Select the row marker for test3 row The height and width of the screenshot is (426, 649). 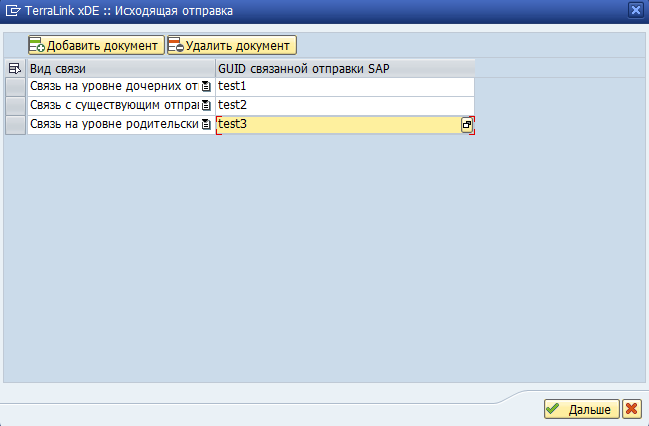pos(15,124)
